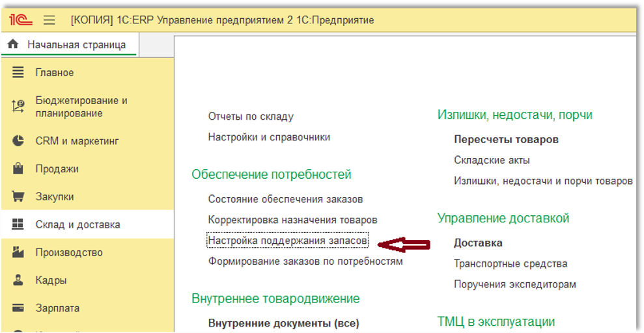This screenshot has height=333, width=644.
Task: Open Пересчеты товаров link
Action: [x=506, y=140]
